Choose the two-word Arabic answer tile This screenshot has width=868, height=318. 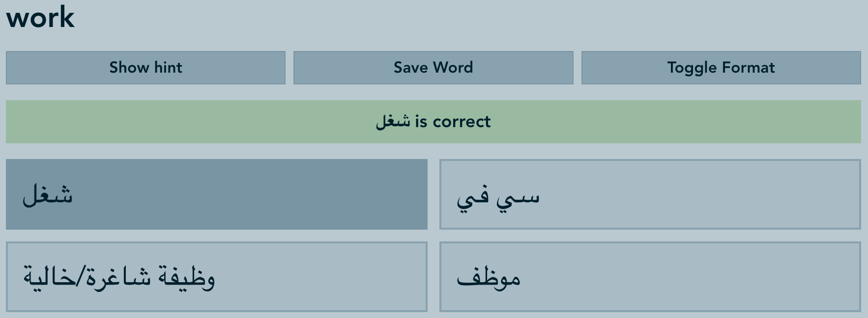coord(650,194)
